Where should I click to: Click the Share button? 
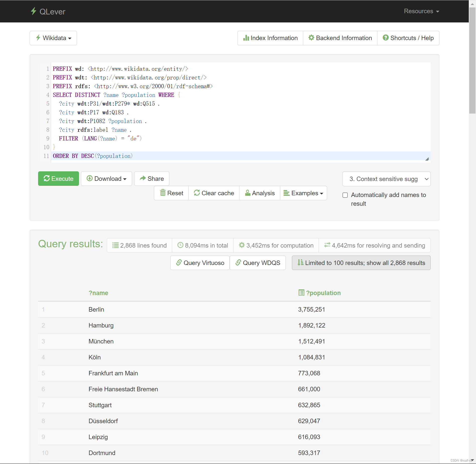(x=152, y=179)
